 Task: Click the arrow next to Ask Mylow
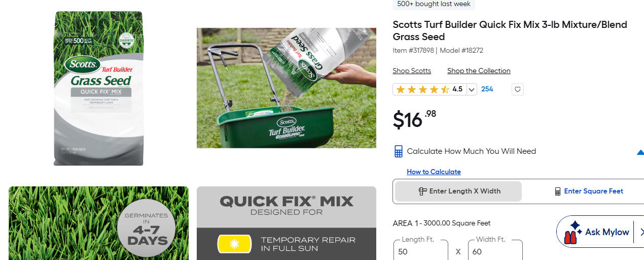641,232
